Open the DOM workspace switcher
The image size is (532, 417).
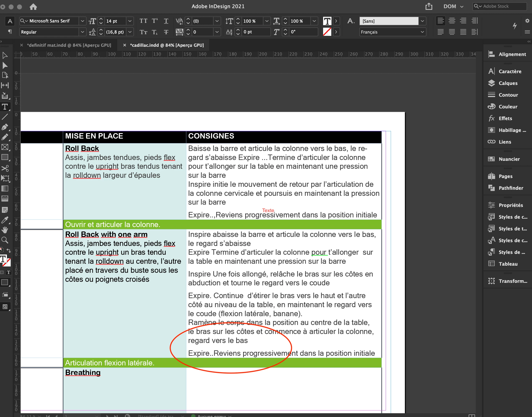(453, 6)
